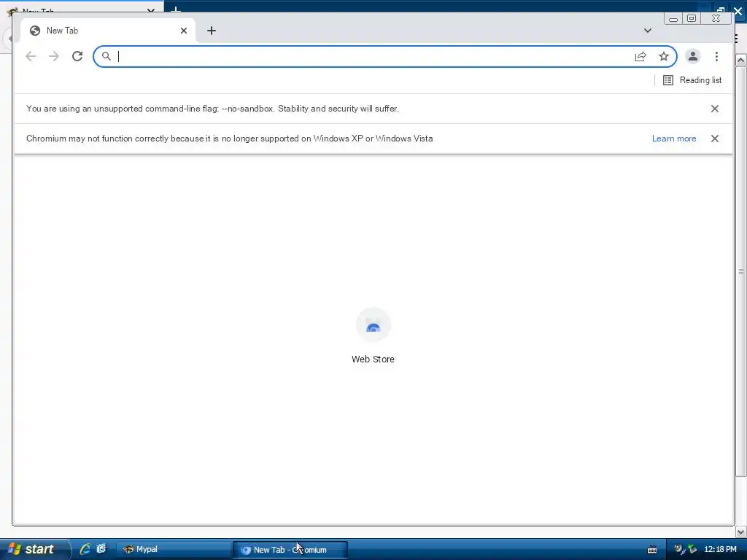Open the Learn more link
The image size is (747, 560).
point(673,139)
